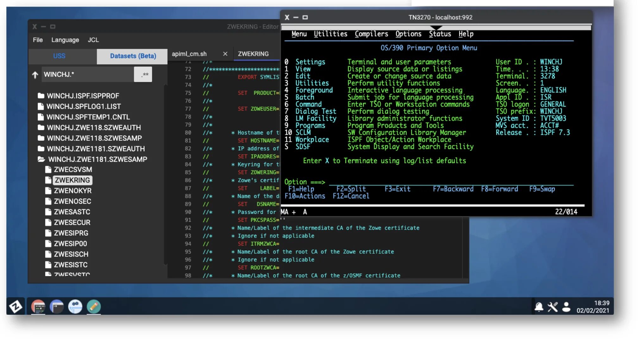The image size is (644, 341).
Task: Open the ZWEKRING member in tree
Action: click(73, 180)
